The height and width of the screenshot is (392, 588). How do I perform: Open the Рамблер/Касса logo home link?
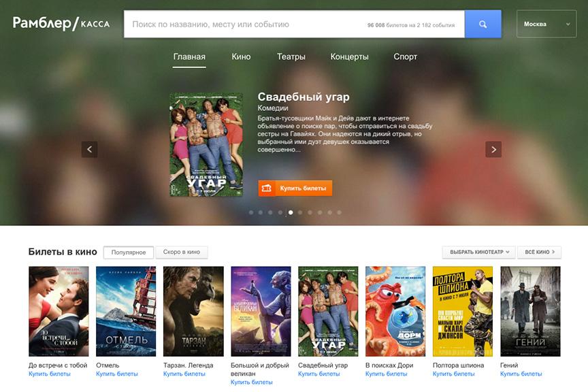61,24
